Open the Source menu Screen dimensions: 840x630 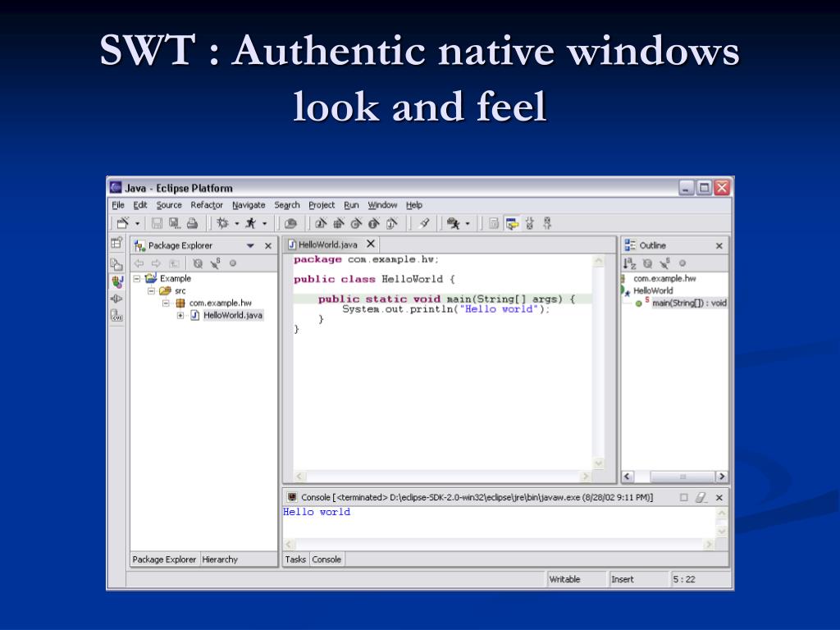(x=169, y=205)
